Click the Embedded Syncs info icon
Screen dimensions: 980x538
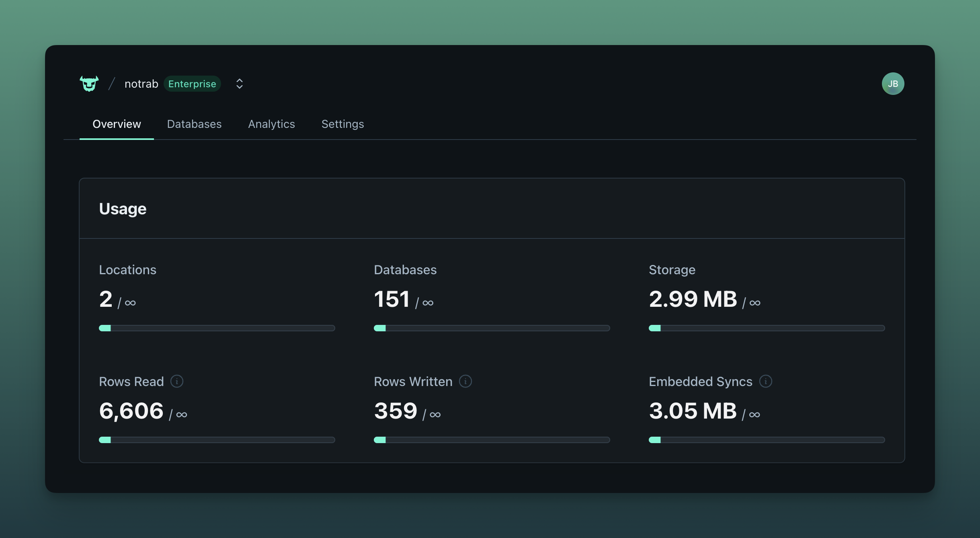tap(765, 381)
